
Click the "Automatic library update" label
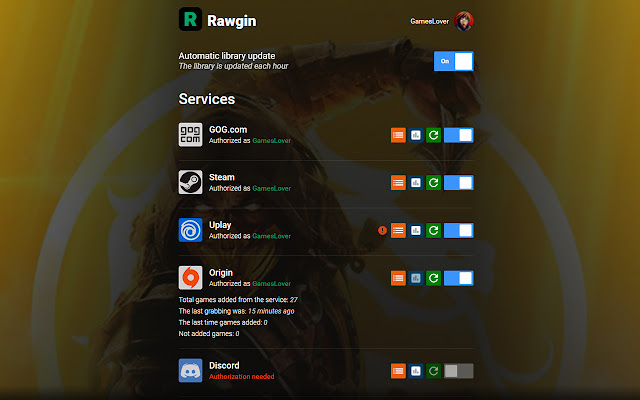point(227,56)
